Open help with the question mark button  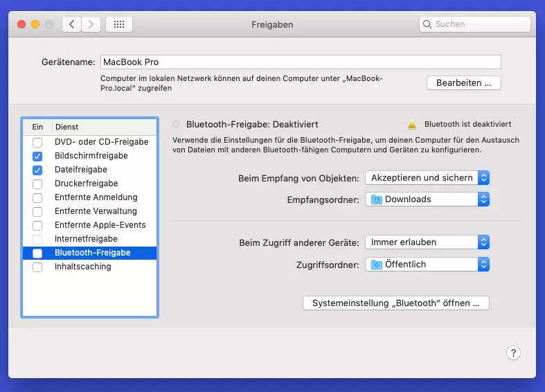point(513,353)
